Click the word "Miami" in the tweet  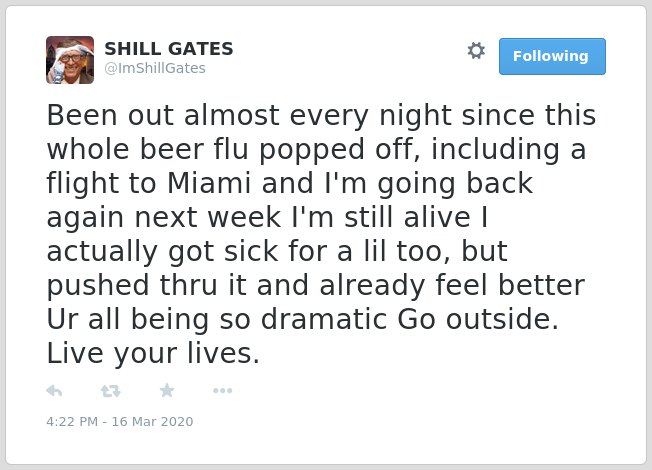click(209, 183)
